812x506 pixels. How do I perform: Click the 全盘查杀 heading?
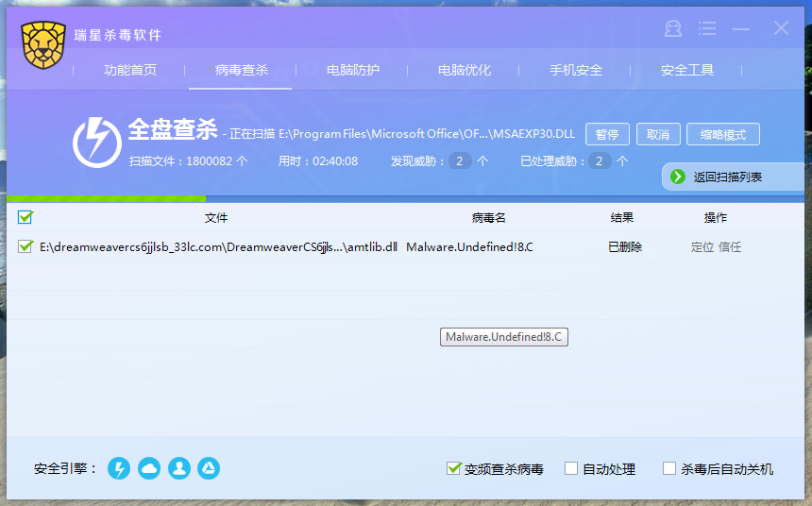[x=173, y=129]
